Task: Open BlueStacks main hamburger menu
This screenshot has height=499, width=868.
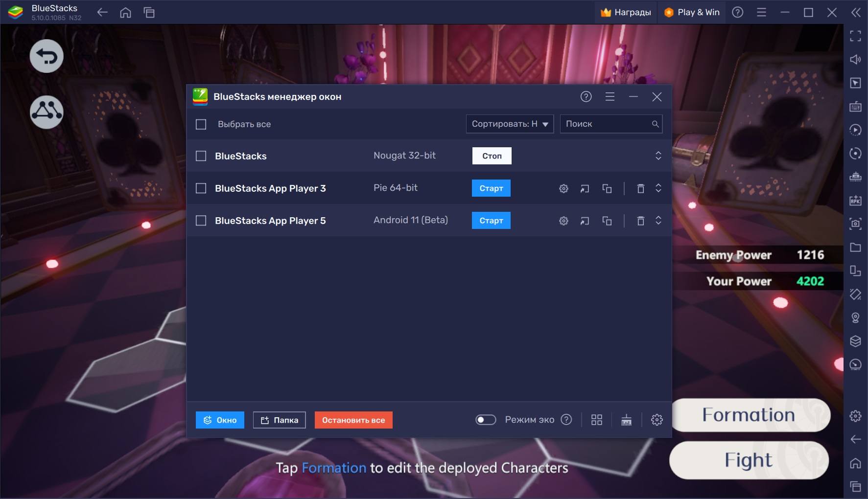Action: coord(761,13)
